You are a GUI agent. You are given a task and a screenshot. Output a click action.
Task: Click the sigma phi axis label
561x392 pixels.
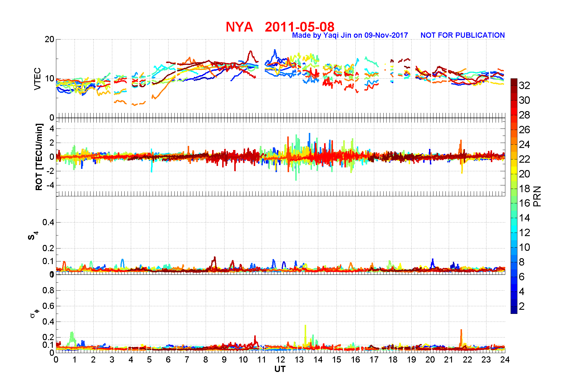[34, 313]
